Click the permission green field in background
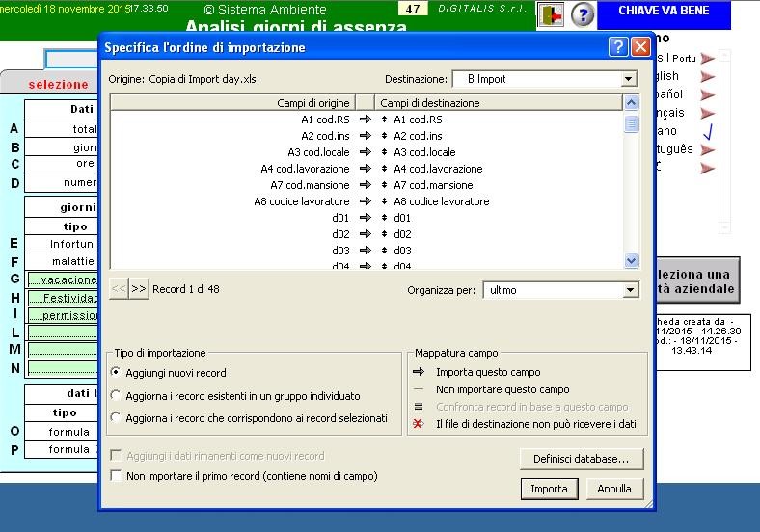760x532 pixels. click(x=63, y=315)
